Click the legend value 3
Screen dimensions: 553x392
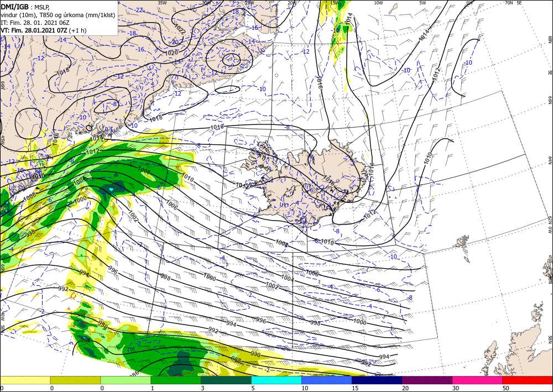click(x=202, y=388)
